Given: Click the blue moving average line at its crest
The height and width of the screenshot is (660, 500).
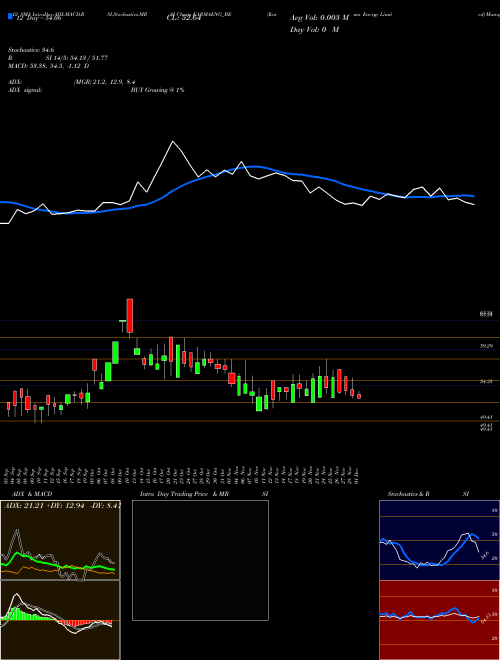Looking at the screenshot, I should [253, 167].
